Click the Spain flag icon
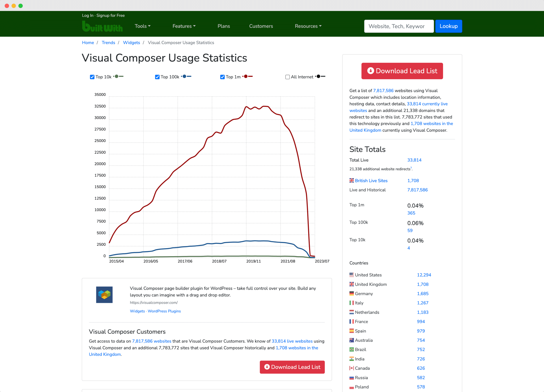 pyautogui.click(x=351, y=331)
